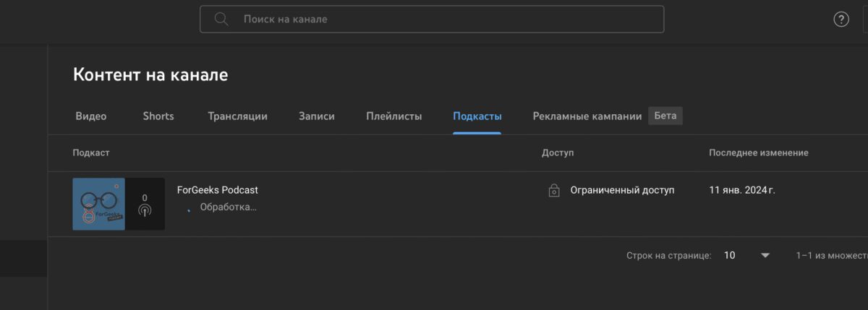
Task: Click the Бета badge next to Рекламные кампании
Action: tap(665, 116)
